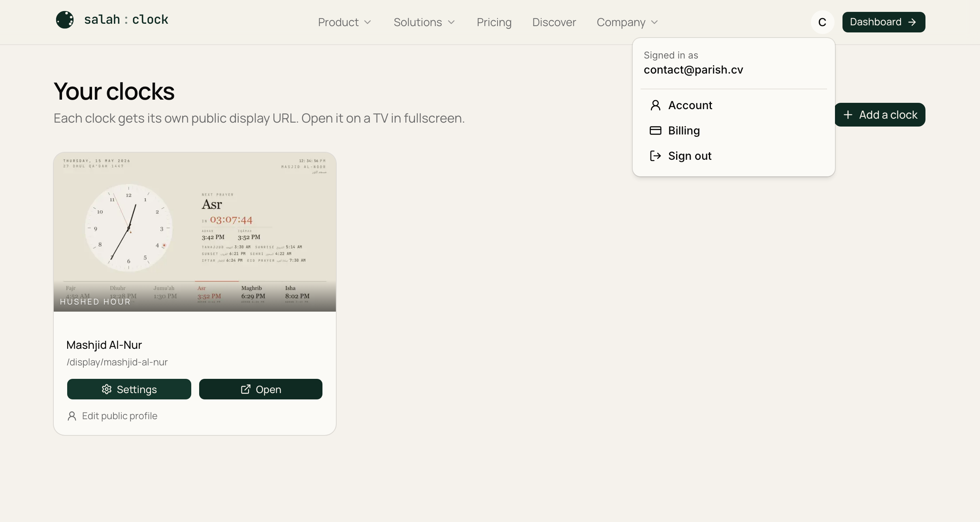Click the /display/mashjid-al-nur URL text
Viewport: 980px width, 522px height.
[x=117, y=362]
